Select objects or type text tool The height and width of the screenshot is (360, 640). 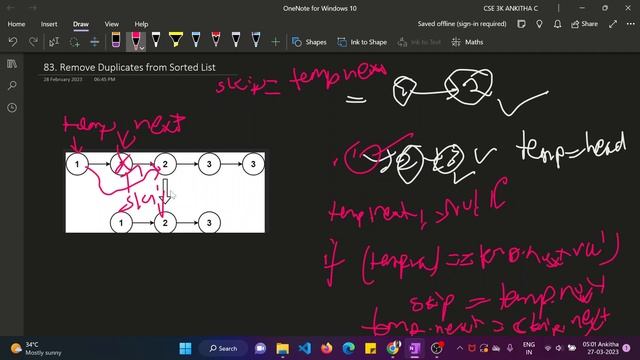54,42
